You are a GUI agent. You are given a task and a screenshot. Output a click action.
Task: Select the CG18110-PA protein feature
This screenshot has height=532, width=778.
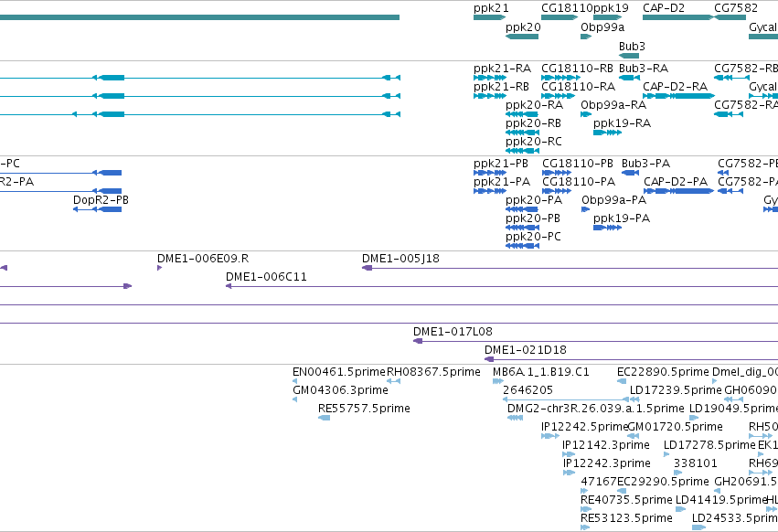557,191
